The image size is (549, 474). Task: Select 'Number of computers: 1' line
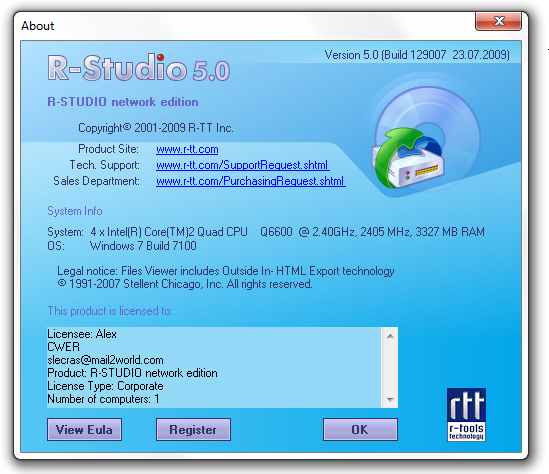tap(103, 399)
